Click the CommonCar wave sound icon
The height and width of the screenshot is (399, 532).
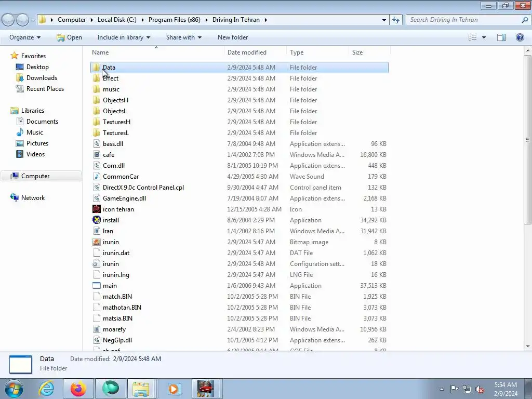[96, 177]
